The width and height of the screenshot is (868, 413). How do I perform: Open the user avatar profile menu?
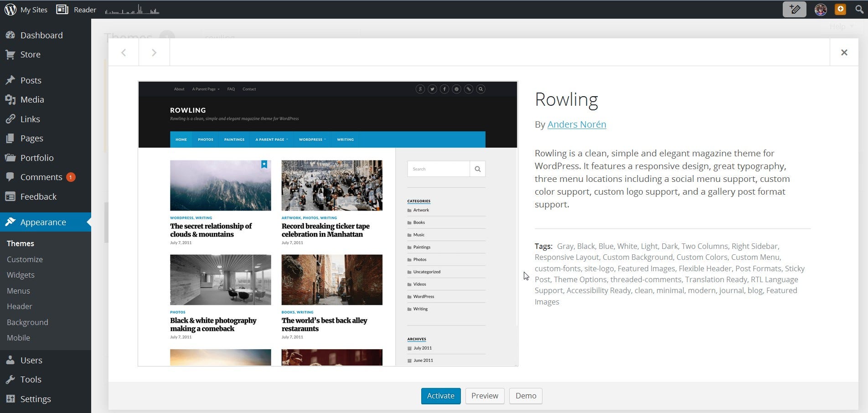[x=821, y=9]
